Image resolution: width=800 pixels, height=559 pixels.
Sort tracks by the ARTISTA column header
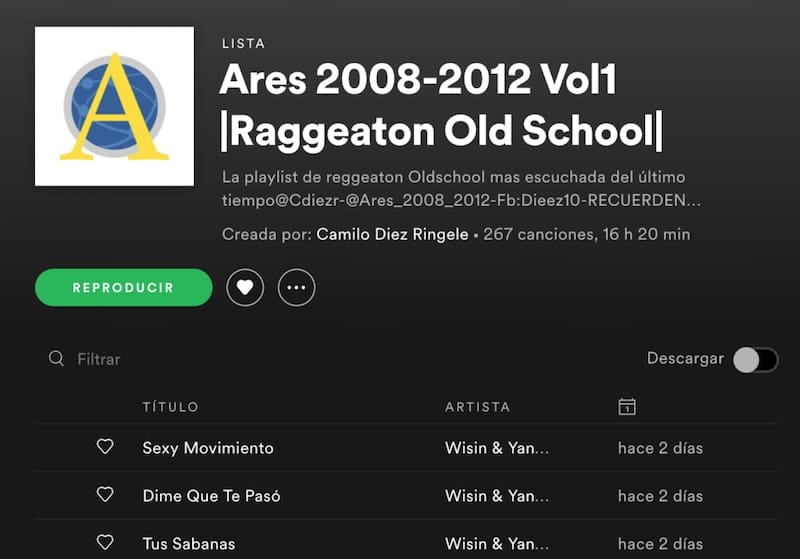477,407
